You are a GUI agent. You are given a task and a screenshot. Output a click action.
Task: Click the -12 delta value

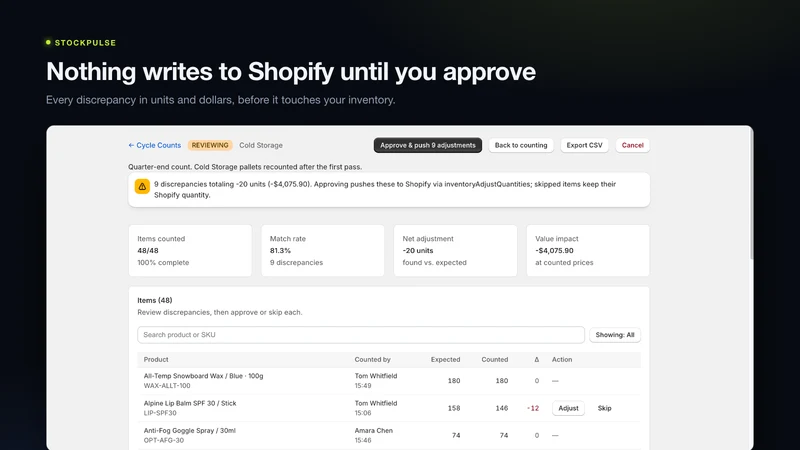pyautogui.click(x=533, y=408)
